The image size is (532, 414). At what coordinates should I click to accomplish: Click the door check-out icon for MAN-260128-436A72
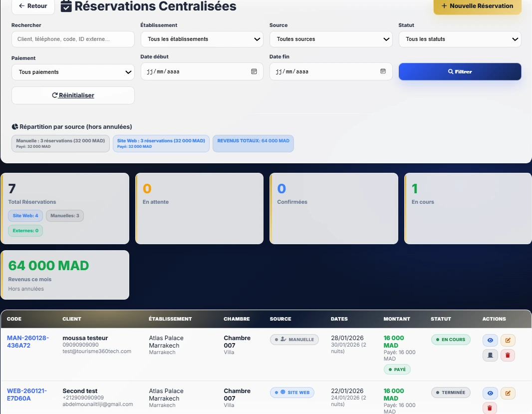pos(490,356)
